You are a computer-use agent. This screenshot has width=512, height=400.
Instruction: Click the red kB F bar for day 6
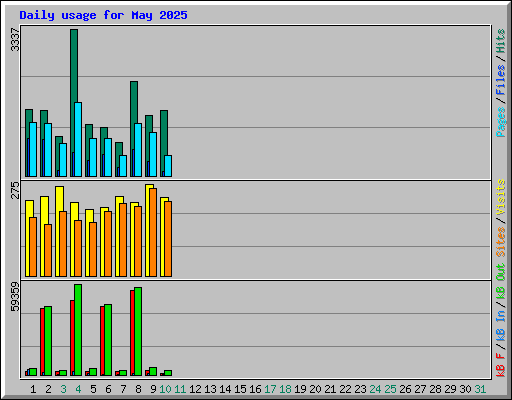pyautogui.click(x=102, y=341)
